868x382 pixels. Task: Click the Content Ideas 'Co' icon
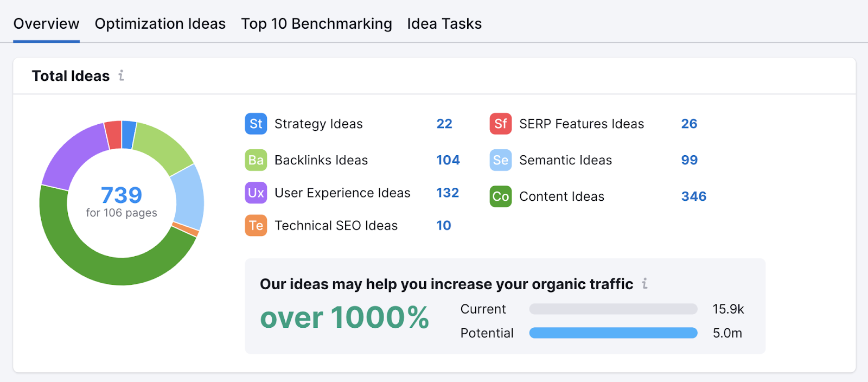[500, 196]
